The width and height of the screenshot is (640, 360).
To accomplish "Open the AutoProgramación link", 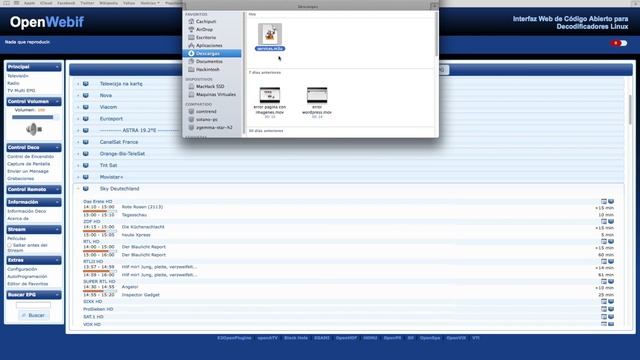I will pos(27,276).
